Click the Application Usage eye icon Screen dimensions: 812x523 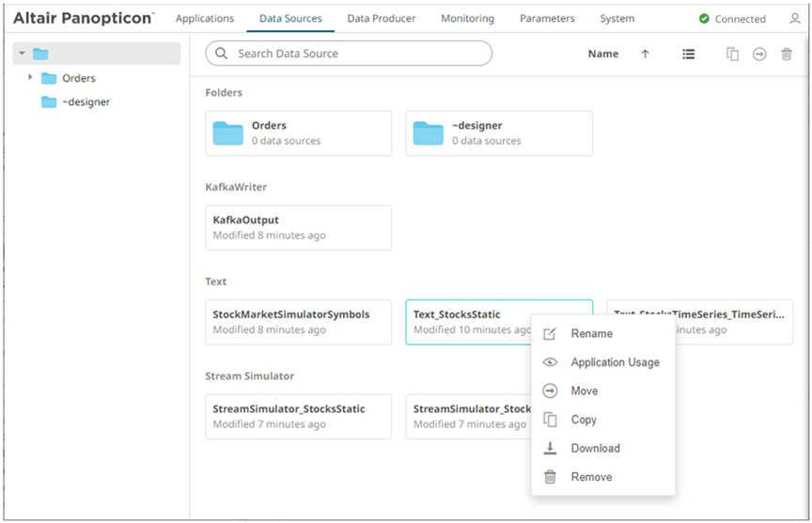[x=551, y=362]
